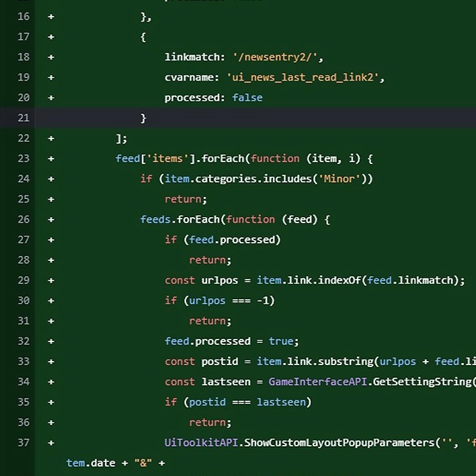
Task: Click the 'Minor' string literal
Action: point(339,179)
